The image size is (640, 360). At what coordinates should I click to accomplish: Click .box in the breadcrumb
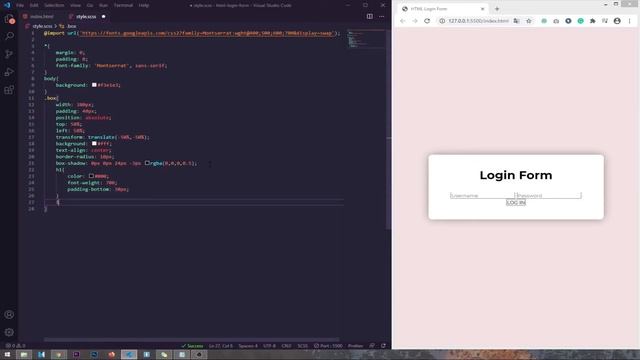click(71, 26)
